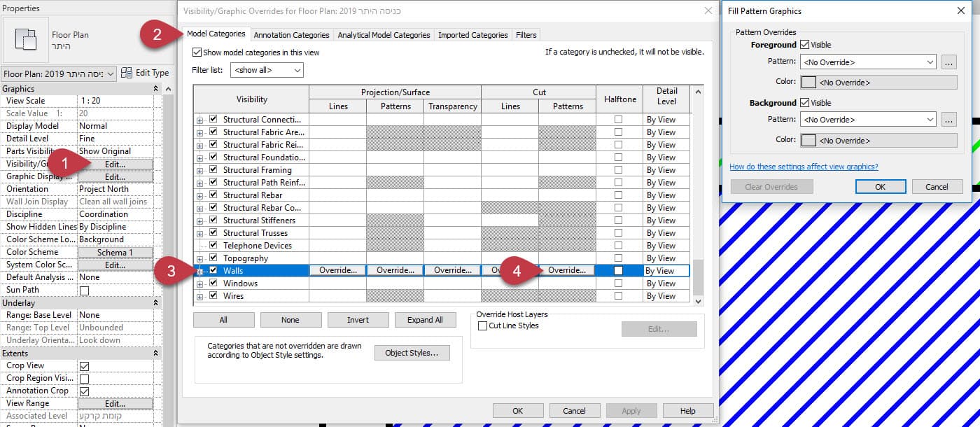Switch to Analytical Model Categories tab
Image resolution: width=980 pixels, height=427 pixels.
click(x=384, y=35)
